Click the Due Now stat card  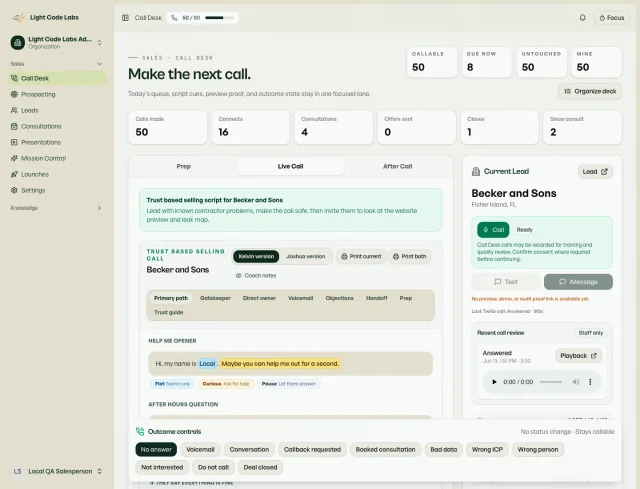click(x=487, y=62)
